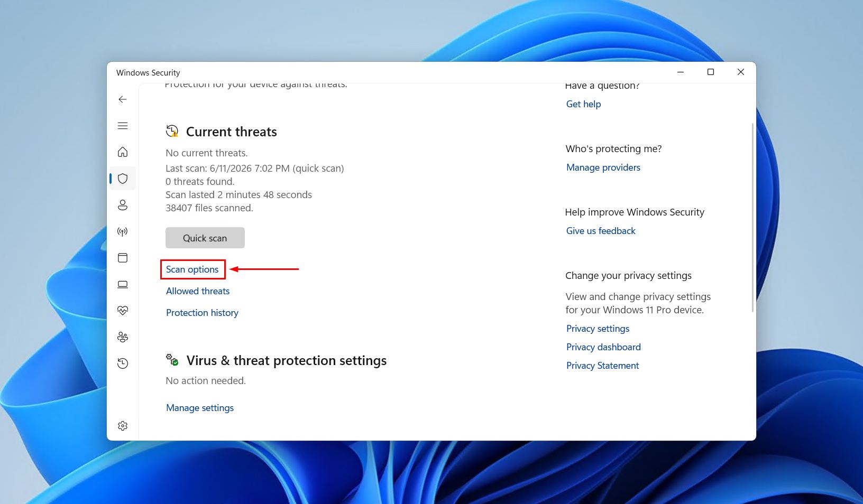Open Protection history link
The width and height of the screenshot is (863, 504).
(x=202, y=313)
